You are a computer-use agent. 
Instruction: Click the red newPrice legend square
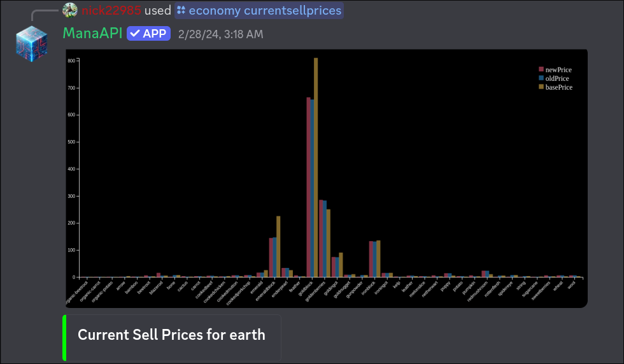point(541,69)
